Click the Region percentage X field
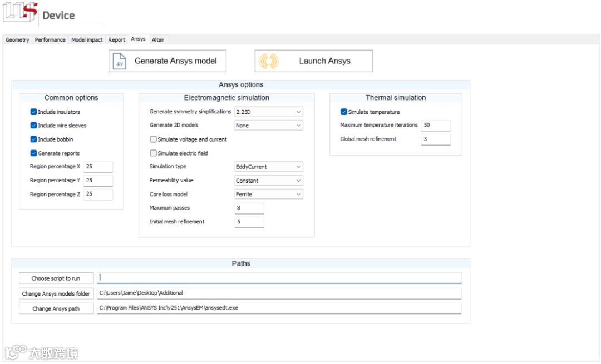The image size is (601, 364). pyautogui.click(x=98, y=167)
